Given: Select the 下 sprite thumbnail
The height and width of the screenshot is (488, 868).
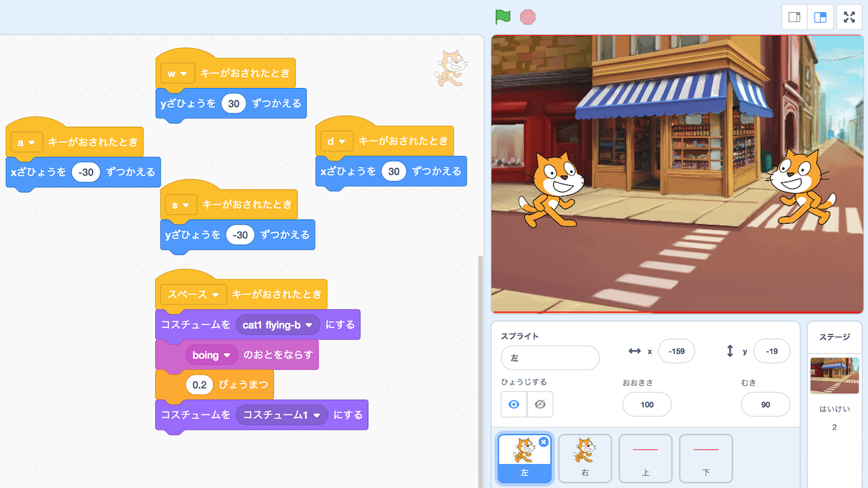Looking at the screenshot, I should coord(706,460).
